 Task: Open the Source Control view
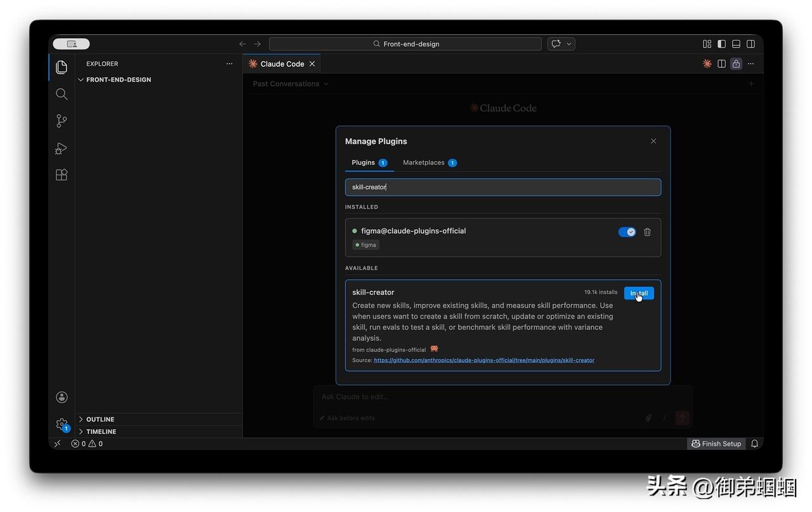[62, 121]
